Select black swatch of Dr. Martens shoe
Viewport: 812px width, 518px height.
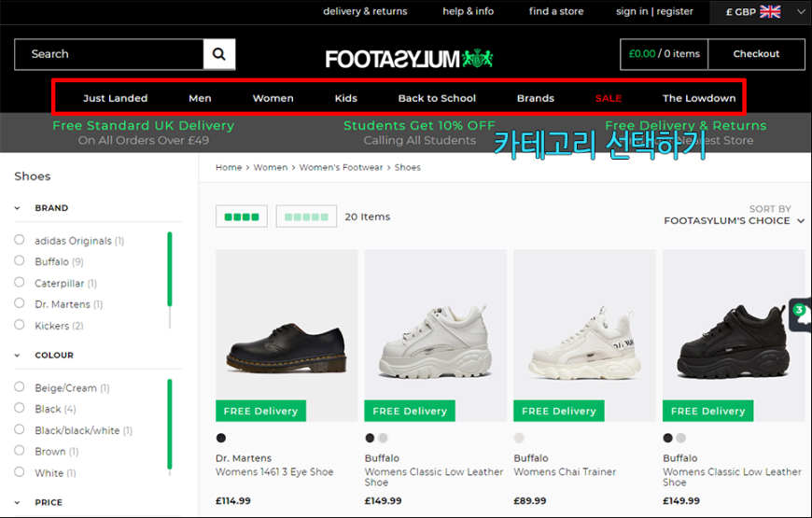click(x=221, y=439)
